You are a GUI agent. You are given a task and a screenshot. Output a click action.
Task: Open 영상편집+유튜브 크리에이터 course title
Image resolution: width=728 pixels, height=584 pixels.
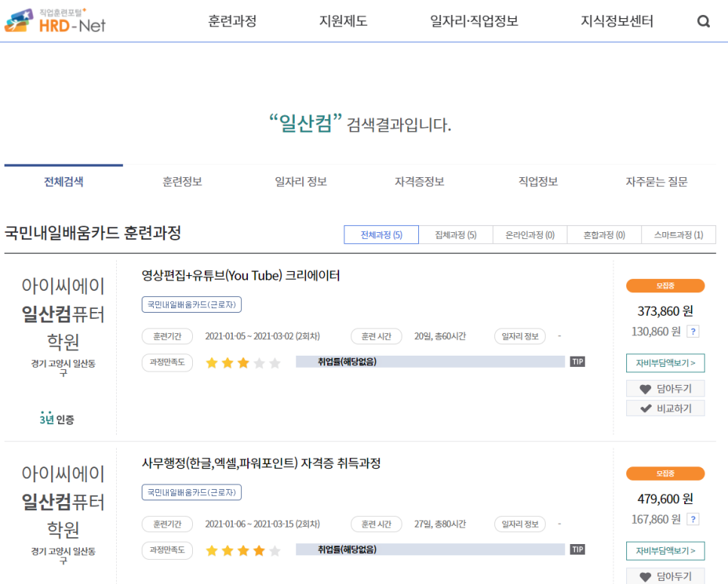coord(240,276)
